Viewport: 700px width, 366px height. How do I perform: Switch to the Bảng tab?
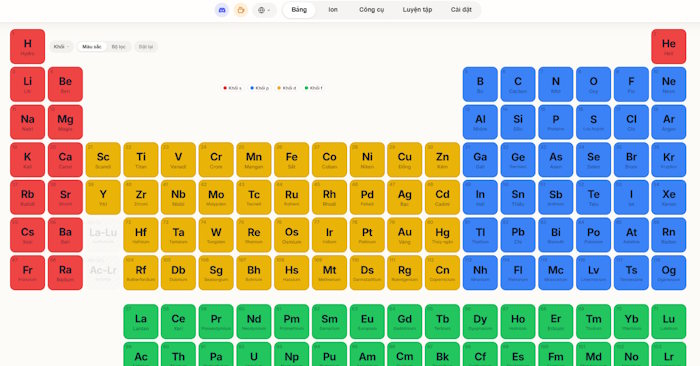click(x=299, y=10)
